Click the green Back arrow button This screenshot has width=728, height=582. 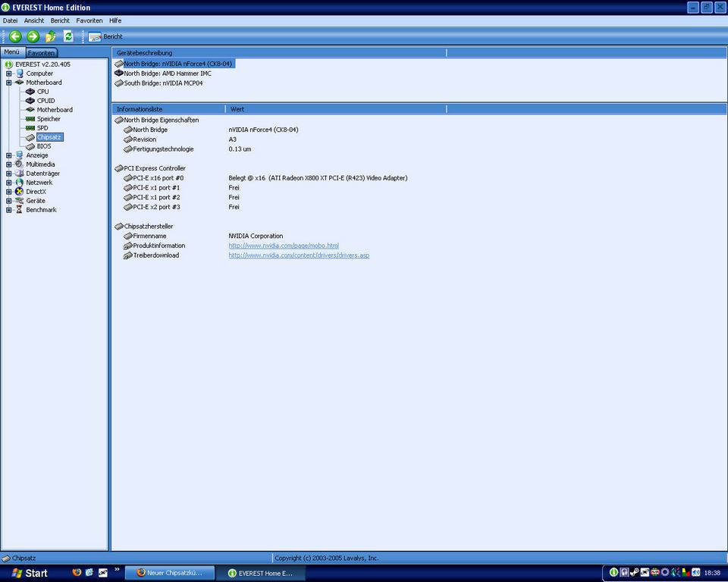(x=15, y=36)
